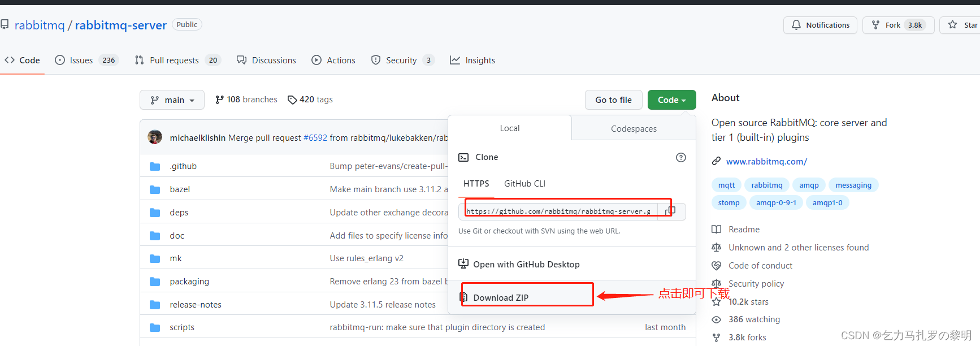Open the bazel folder
The image size is (980, 346).
[180, 189]
